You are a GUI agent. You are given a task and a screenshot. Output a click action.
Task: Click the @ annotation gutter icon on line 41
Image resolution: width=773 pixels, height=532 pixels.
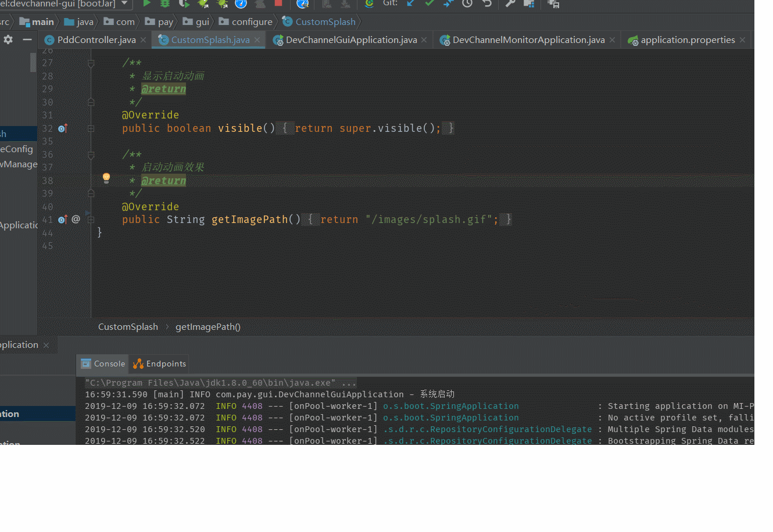[76, 220]
